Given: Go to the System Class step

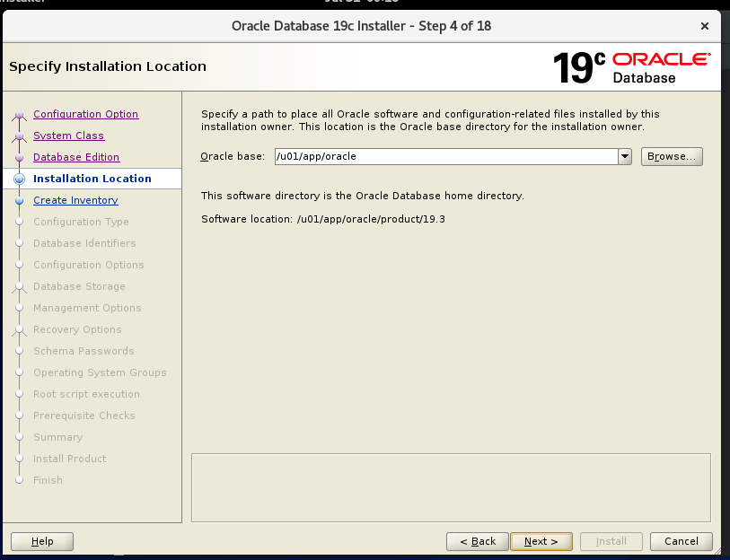Looking at the screenshot, I should point(68,136).
